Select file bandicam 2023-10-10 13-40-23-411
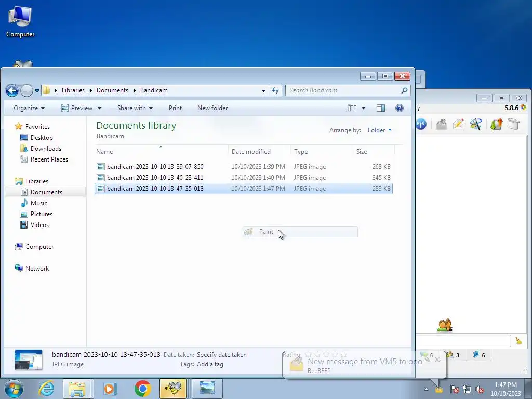 tap(244, 178)
